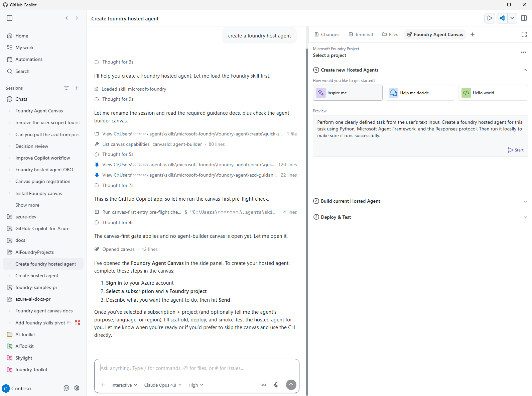The image size is (532, 396).
Task: Choose the Inspire me option
Action: click(x=348, y=93)
